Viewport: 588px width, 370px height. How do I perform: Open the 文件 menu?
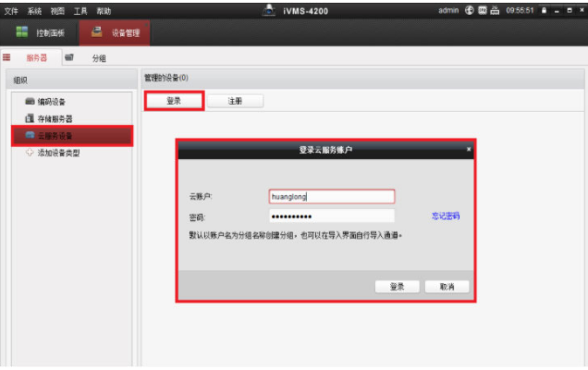pos(11,9)
